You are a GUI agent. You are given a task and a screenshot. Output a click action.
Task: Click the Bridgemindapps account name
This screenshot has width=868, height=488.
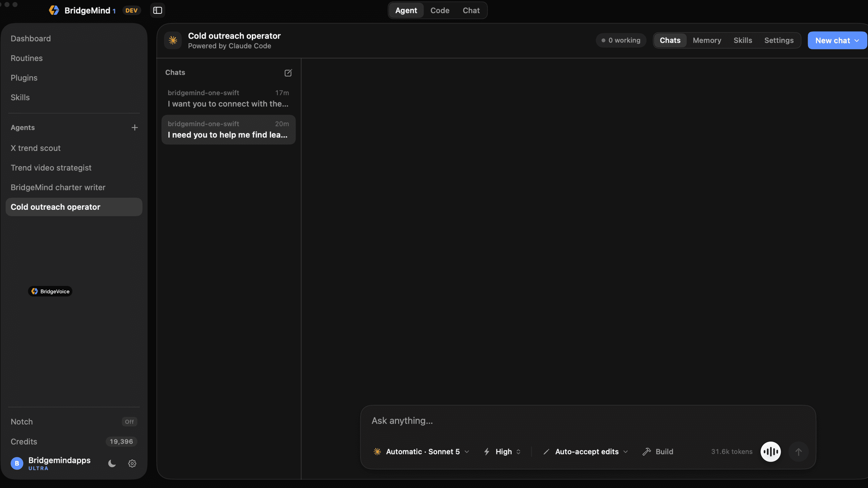59,460
